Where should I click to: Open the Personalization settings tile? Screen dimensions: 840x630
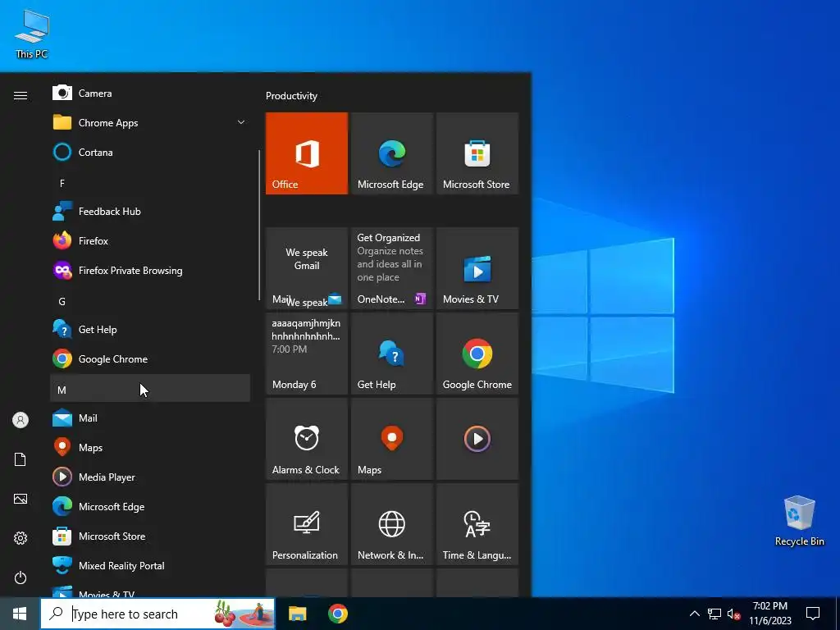tap(307, 524)
